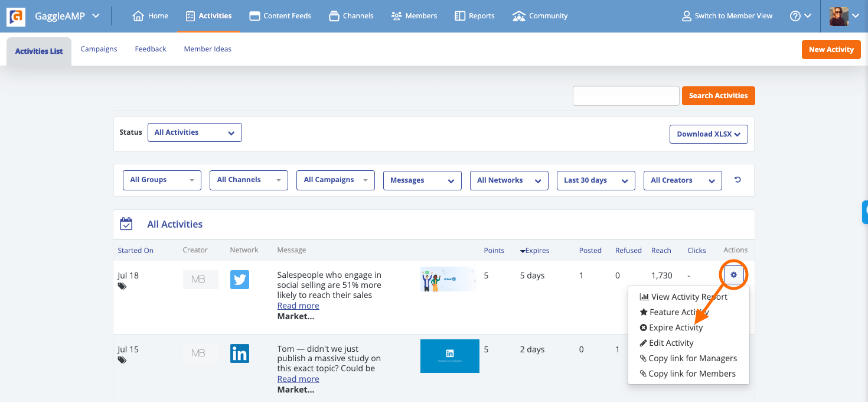The width and height of the screenshot is (868, 402).
Task: Open the Messages type filter
Action: [422, 180]
